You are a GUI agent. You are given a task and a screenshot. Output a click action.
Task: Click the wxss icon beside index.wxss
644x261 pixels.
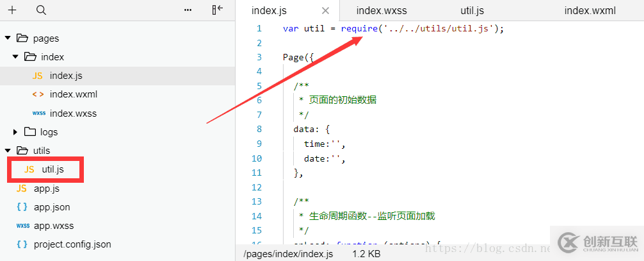point(39,114)
